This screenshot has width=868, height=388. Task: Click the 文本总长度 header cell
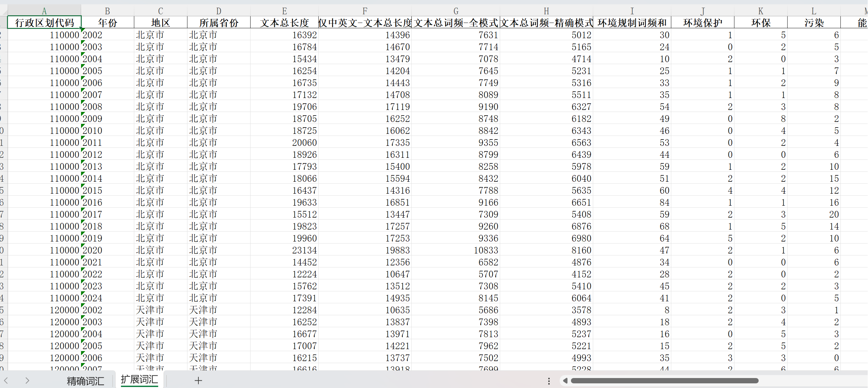[284, 23]
